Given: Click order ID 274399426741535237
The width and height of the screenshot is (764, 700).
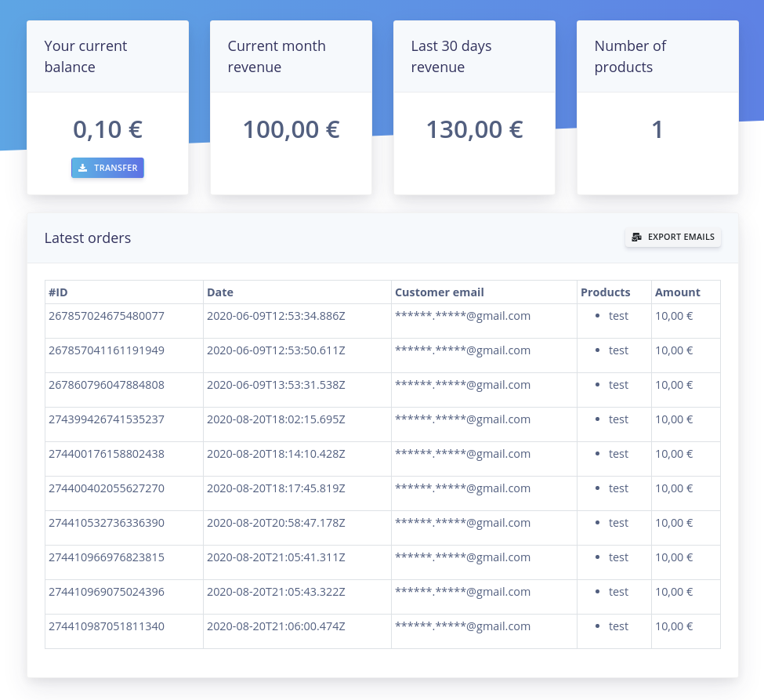Looking at the screenshot, I should [107, 419].
